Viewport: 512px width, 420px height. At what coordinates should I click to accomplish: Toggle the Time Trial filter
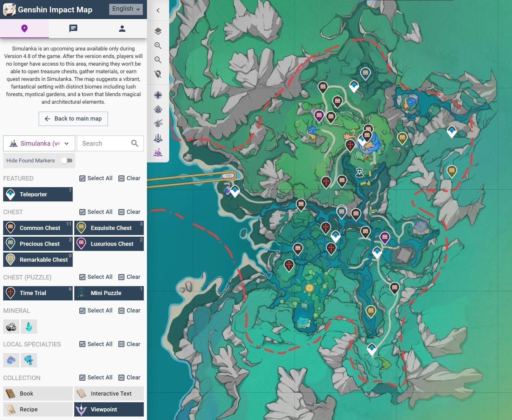point(38,293)
